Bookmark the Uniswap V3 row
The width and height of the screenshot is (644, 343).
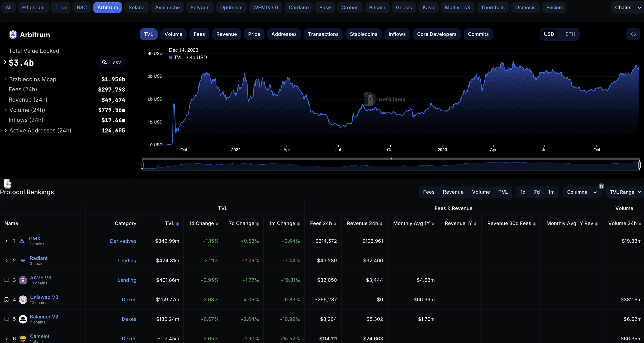pos(7,299)
